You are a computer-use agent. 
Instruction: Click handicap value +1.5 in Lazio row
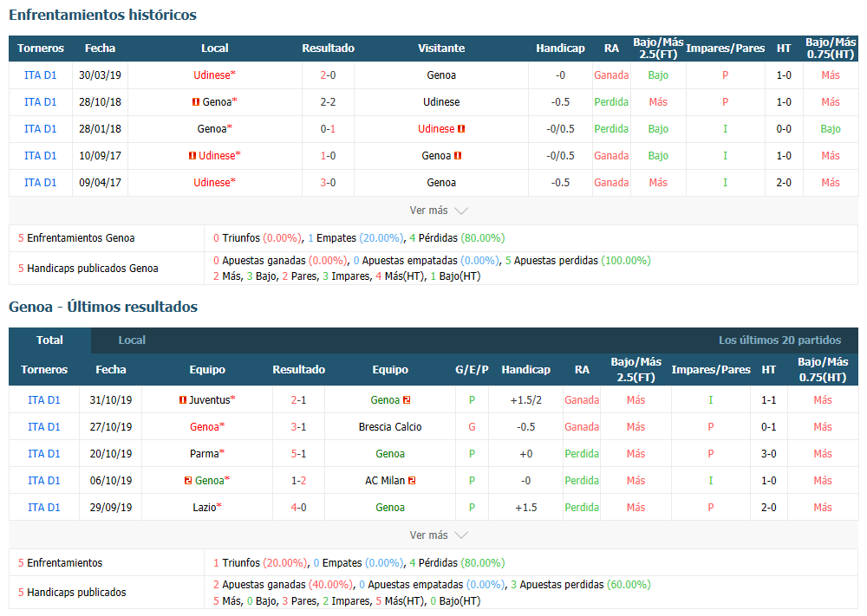pos(526,507)
